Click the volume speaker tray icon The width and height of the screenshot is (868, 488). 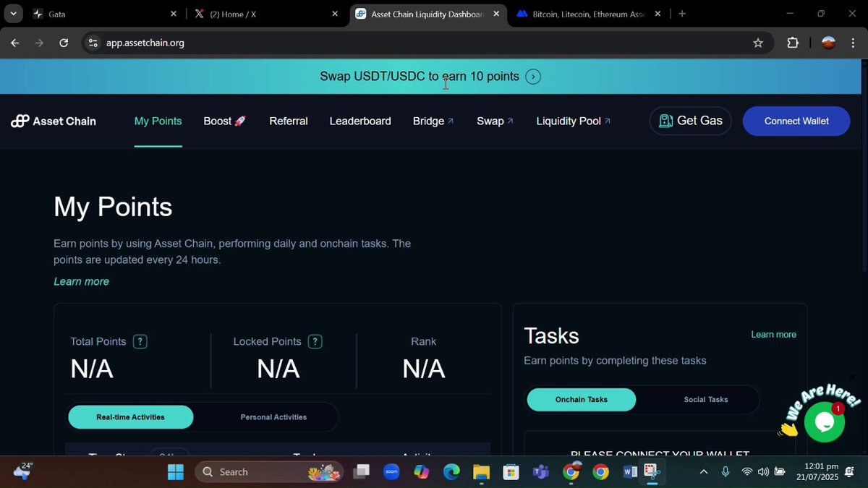pos(763,472)
